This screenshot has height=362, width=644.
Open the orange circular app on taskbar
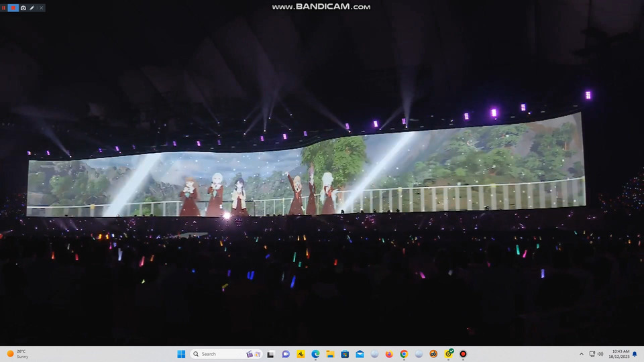point(433,354)
